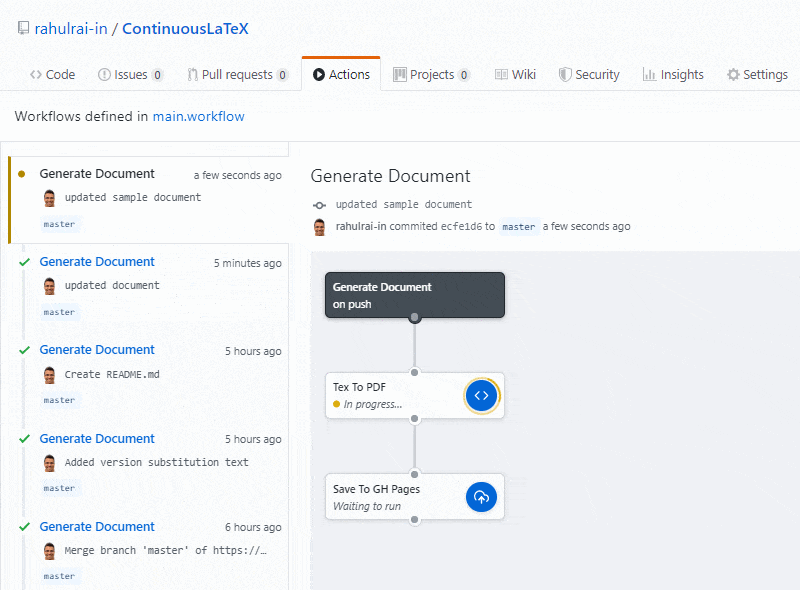The width and height of the screenshot is (800, 590).
Task: Open the run from 5 minutes ago
Action: [97, 262]
